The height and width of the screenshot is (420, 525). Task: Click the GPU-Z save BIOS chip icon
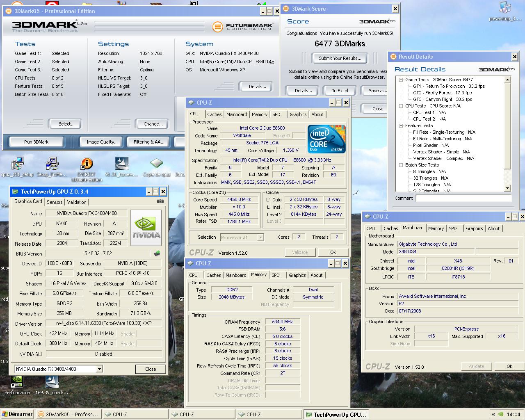(157, 253)
